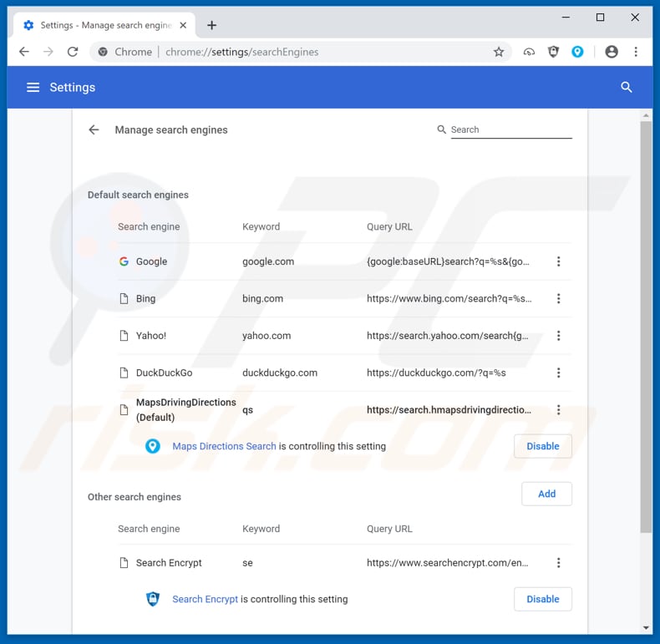Click the Other search engines heading

tap(135, 497)
